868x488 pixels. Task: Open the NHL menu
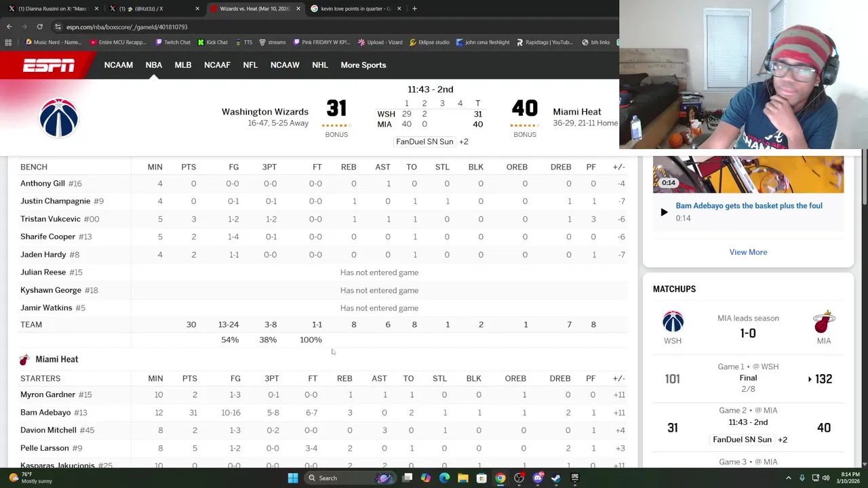(x=320, y=65)
